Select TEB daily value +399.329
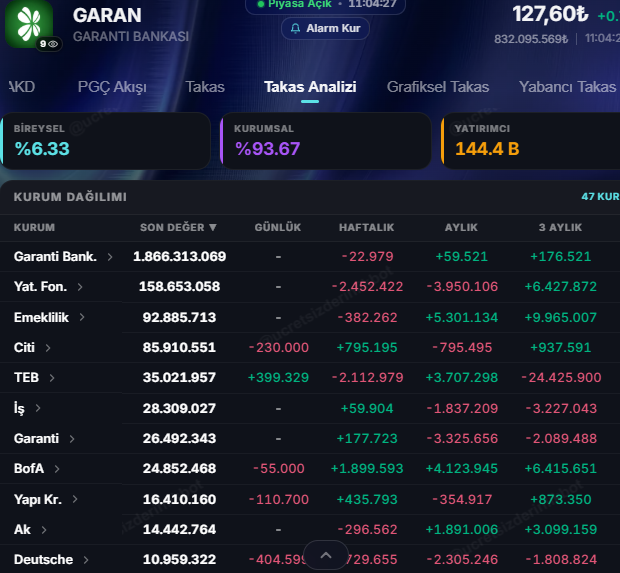This screenshot has height=573, width=620. point(278,378)
